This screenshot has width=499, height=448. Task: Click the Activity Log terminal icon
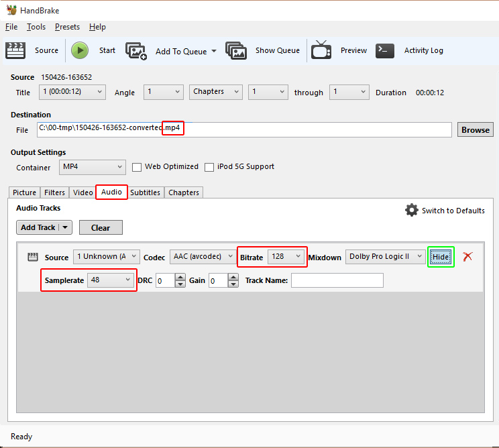(384, 50)
